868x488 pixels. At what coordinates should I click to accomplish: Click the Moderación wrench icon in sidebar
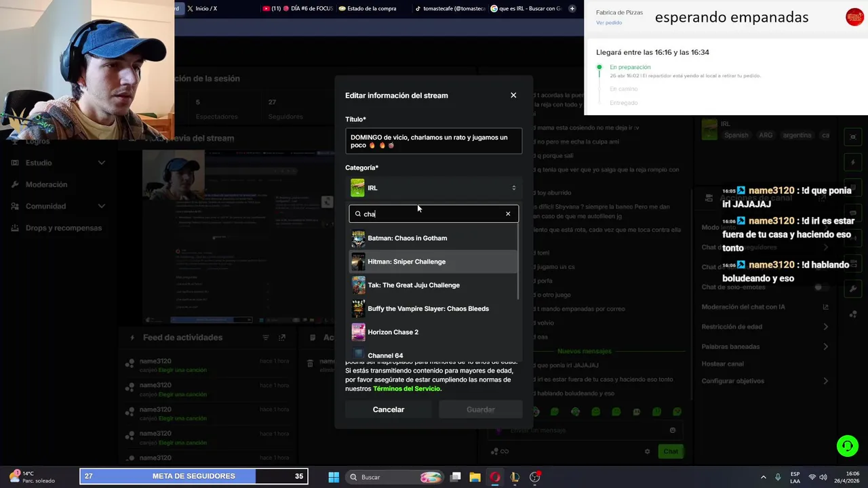15,184
